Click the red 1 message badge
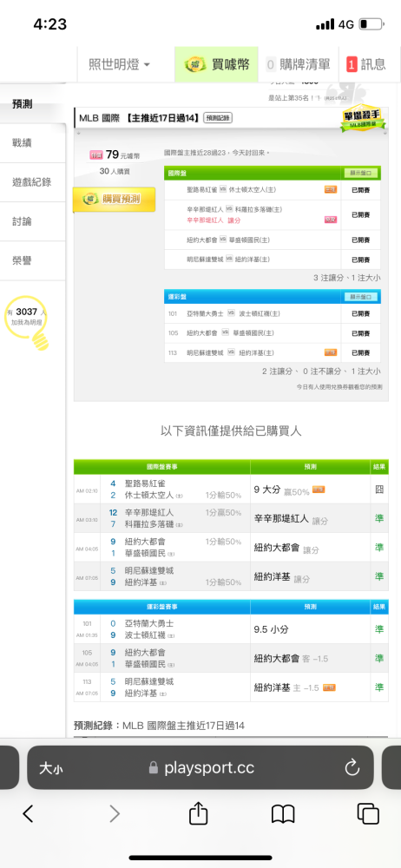The image size is (401, 868). click(x=352, y=64)
